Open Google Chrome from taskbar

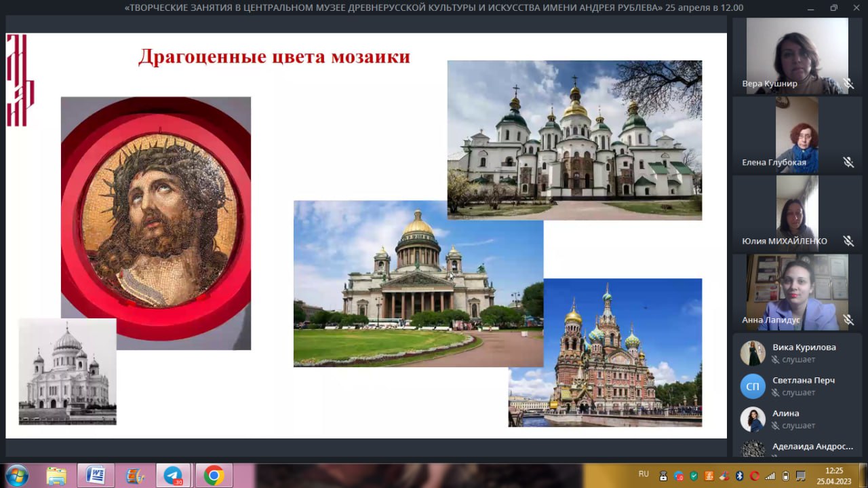(214, 476)
